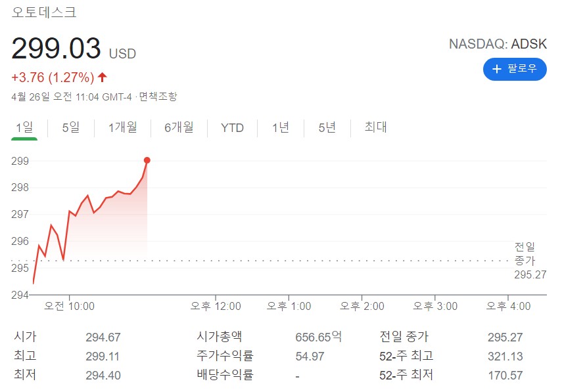Viewport: 562px width, 392px height.
Task: Click the red dot at the chart's latest point
Action: [147, 160]
